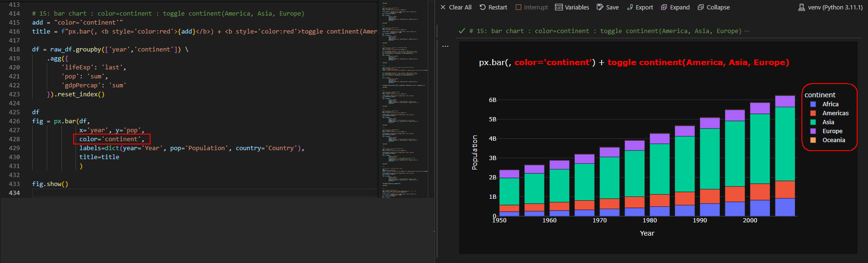Screen dimensions: 868x263
Task: Click the purple Europe segment of the first bar
Action: tap(509, 174)
